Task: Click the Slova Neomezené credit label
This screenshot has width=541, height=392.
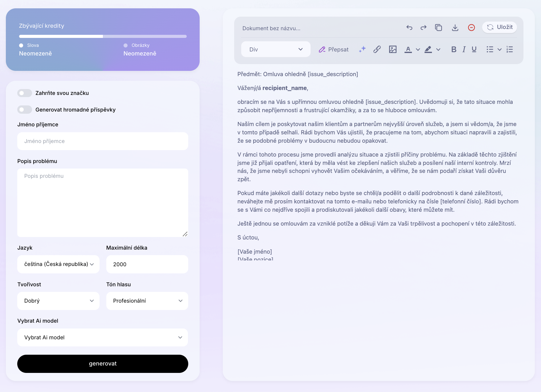Action: tap(35, 50)
